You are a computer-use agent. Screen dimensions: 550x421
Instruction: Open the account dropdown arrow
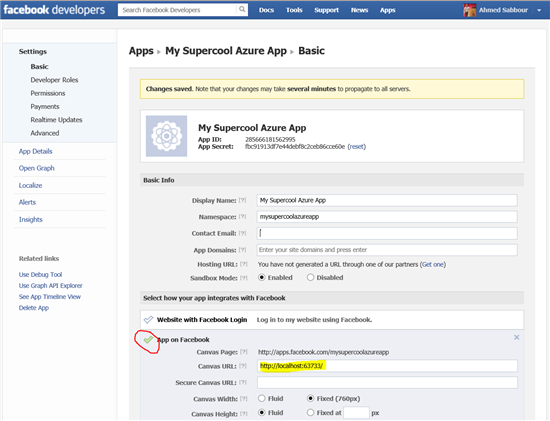click(539, 11)
